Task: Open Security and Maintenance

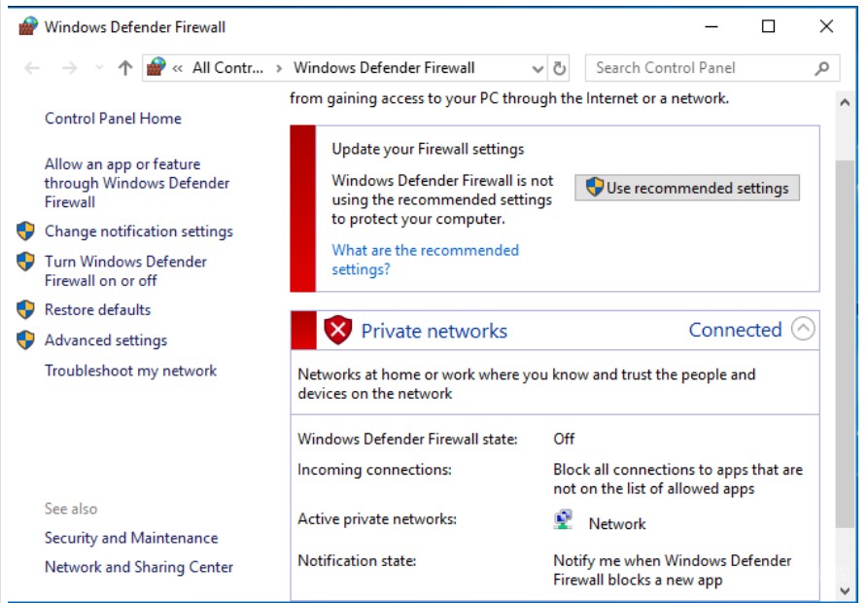Action: point(131,538)
